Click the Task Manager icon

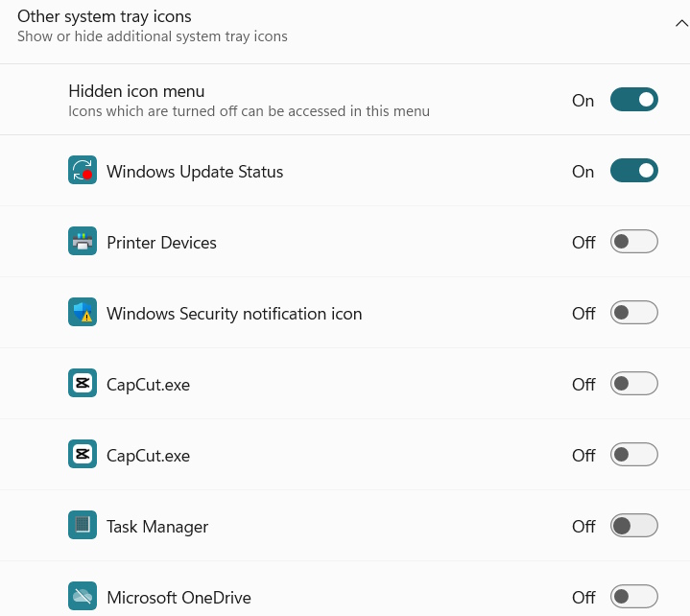click(x=83, y=525)
